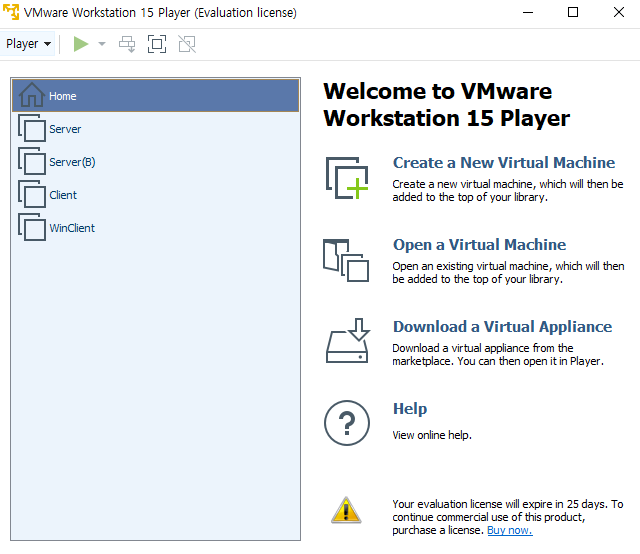Click the evaluation license expiry message
The image size is (640, 554).
508,517
